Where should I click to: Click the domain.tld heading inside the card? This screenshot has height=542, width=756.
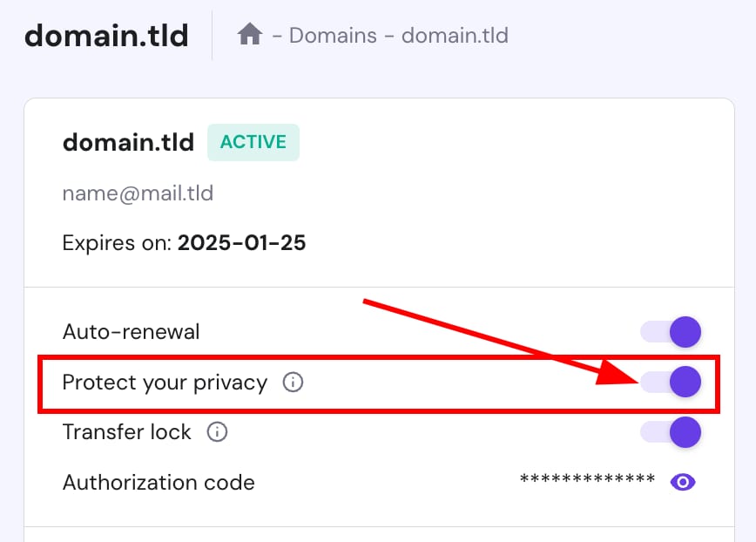pos(128,142)
